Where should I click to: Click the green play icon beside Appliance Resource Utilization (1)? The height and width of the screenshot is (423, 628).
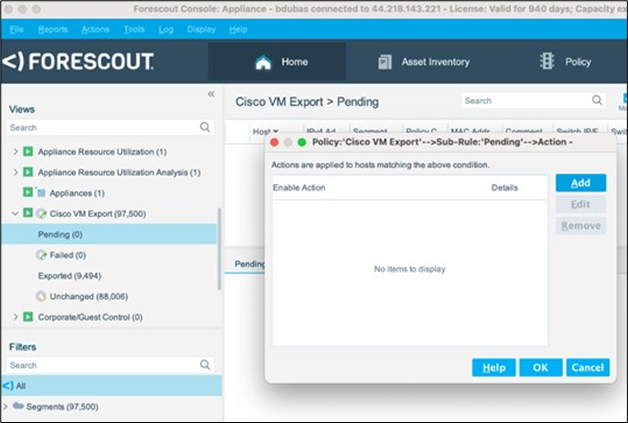point(28,151)
